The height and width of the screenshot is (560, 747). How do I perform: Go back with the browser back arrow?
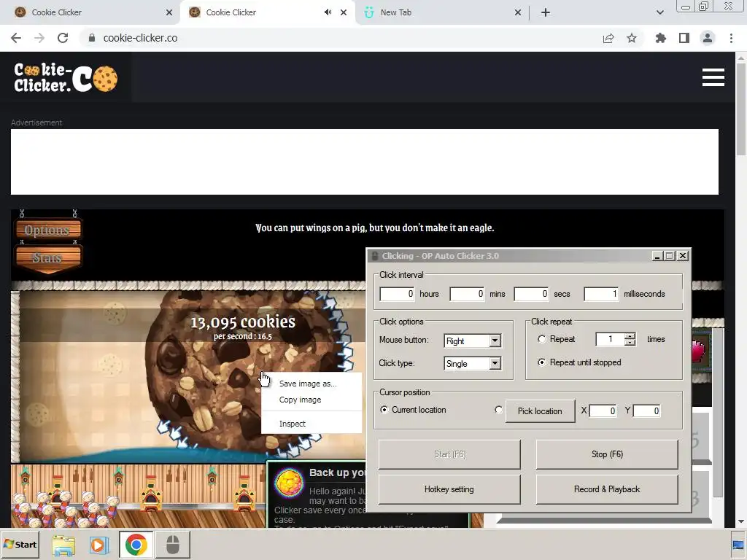[x=16, y=38]
